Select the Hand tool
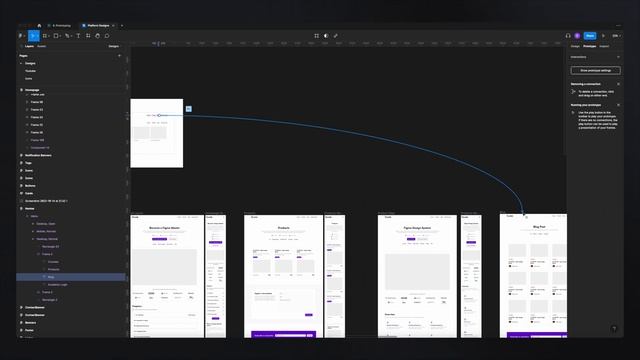This screenshot has width=640, height=360. [x=98, y=36]
